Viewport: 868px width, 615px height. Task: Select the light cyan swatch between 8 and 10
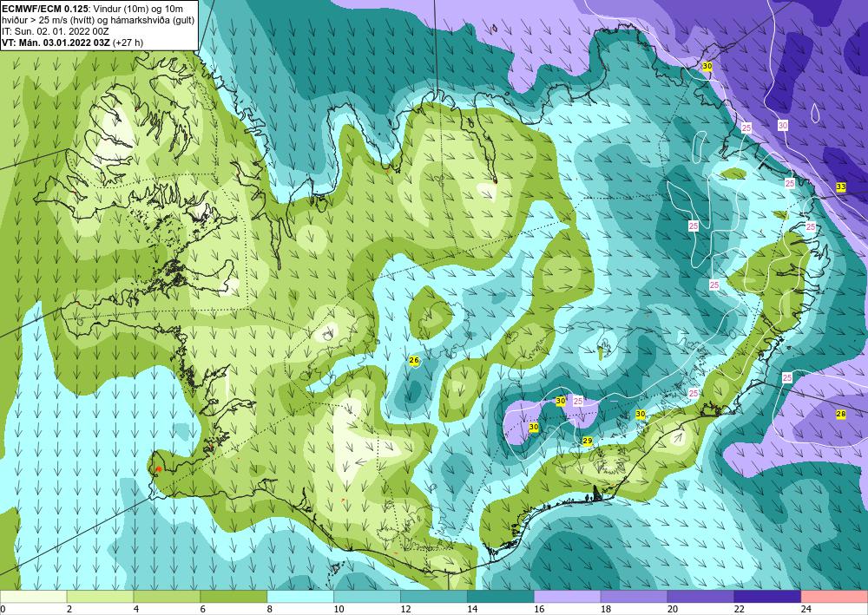coord(300,597)
